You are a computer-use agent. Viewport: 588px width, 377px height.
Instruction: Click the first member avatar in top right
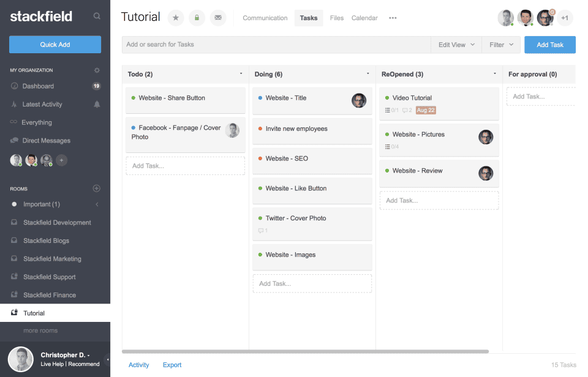505,18
